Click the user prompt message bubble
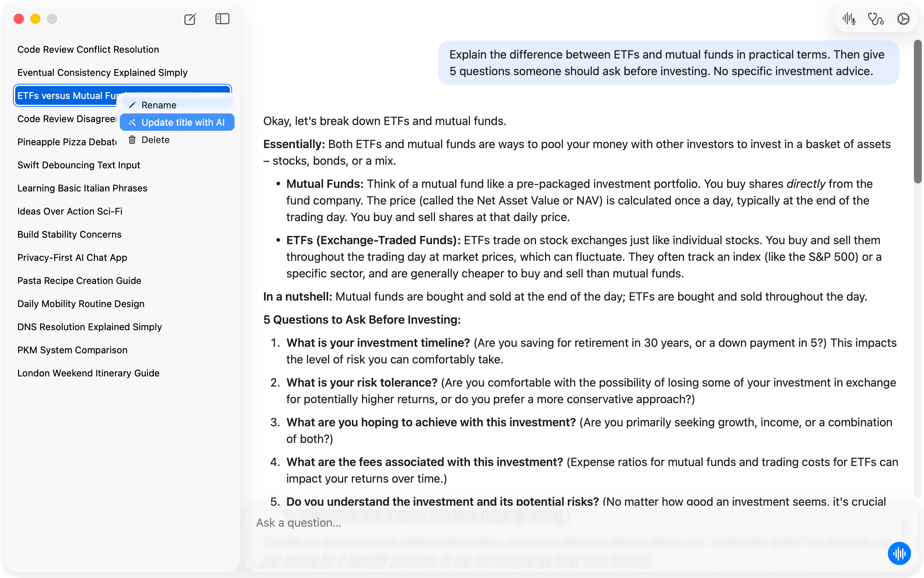Viewport: 924px width, 578px height. coord(668,63)
